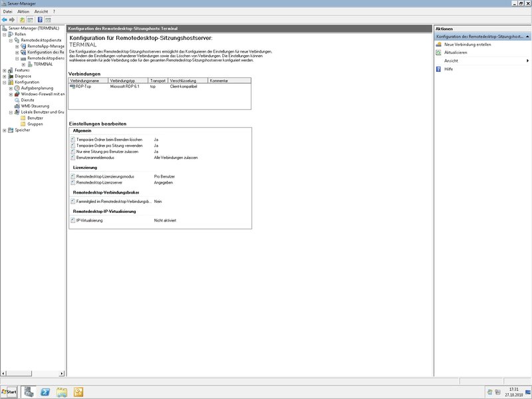The image size is (532, 399).
Task: Open Server Manager from taskbar
Action: [29, 392]
